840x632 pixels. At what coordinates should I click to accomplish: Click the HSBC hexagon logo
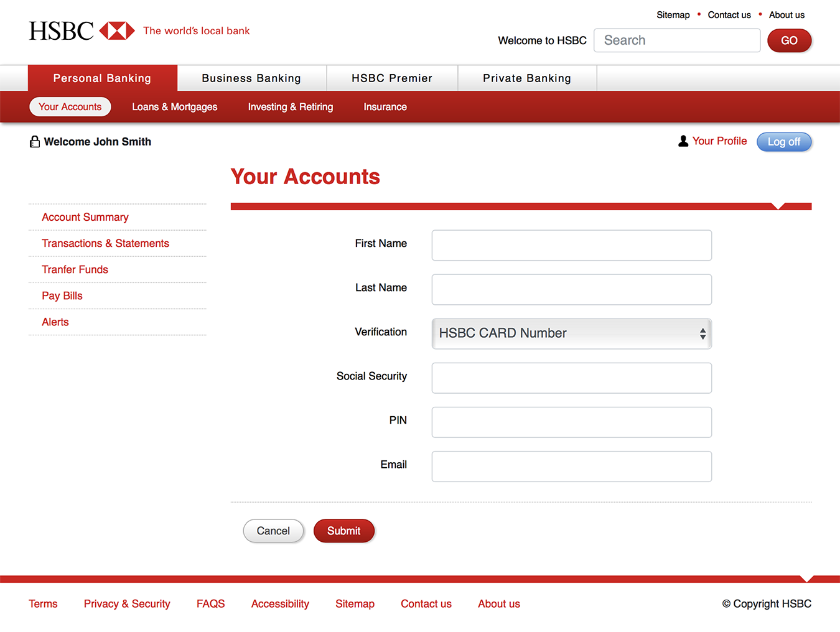pos(117,30)
